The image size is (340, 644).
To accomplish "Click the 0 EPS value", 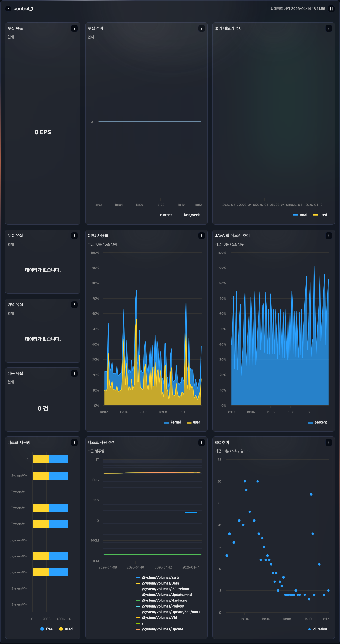I will (x=43, y=132).
